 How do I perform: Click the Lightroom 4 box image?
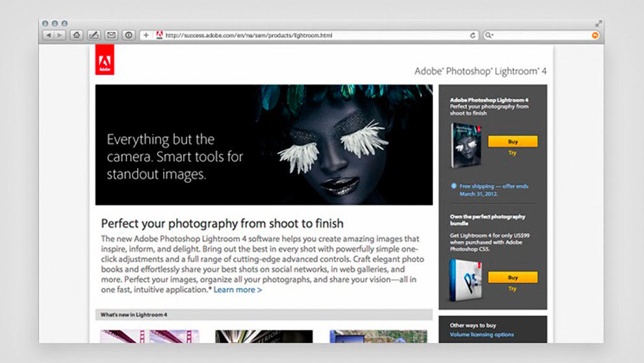pyautogui.click(x=466, y=146)
